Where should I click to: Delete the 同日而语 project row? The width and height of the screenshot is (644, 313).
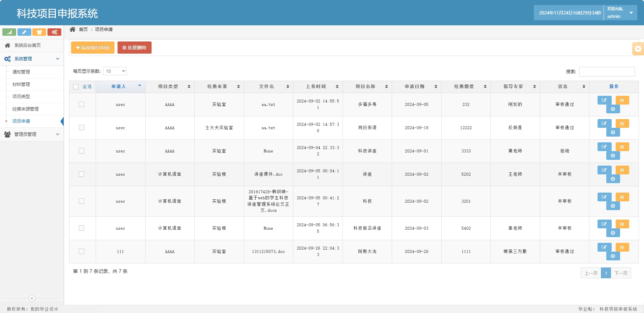[622, 123]
